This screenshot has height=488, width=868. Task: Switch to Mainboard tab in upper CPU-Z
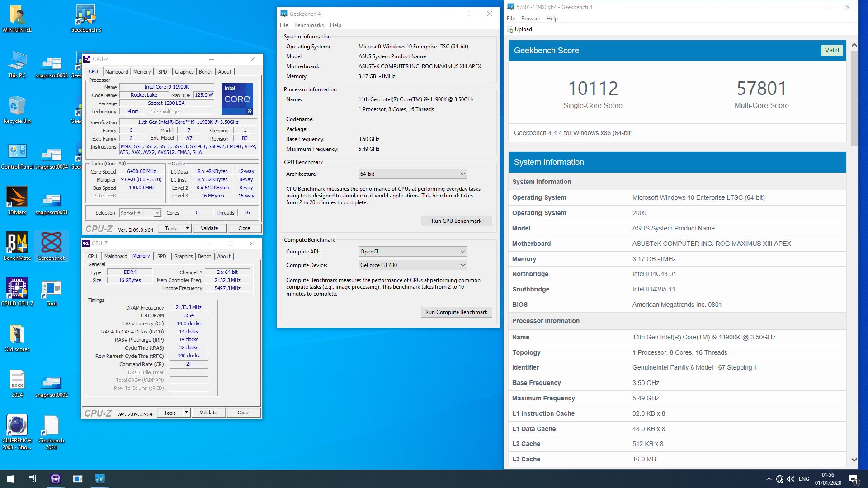pos(117,72)
